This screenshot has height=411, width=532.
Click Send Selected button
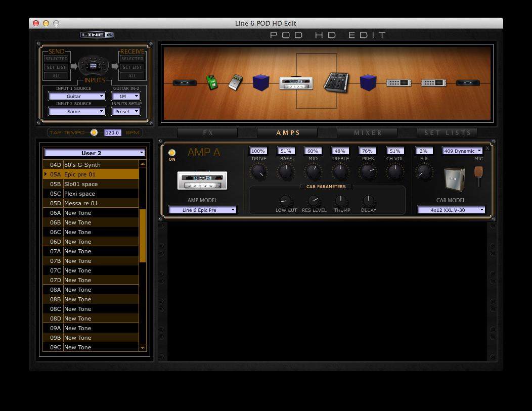point(56,59)
